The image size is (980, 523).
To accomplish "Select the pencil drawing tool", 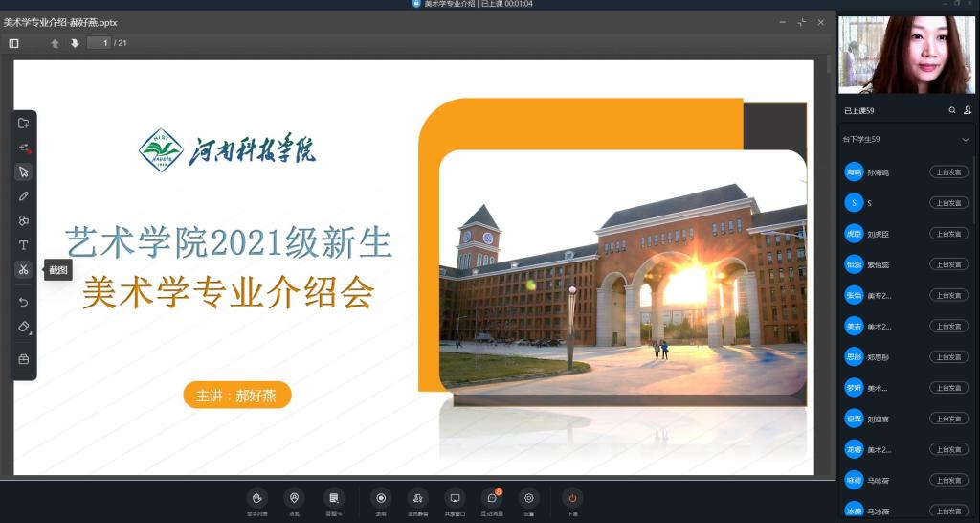I will tap(24, 196).
